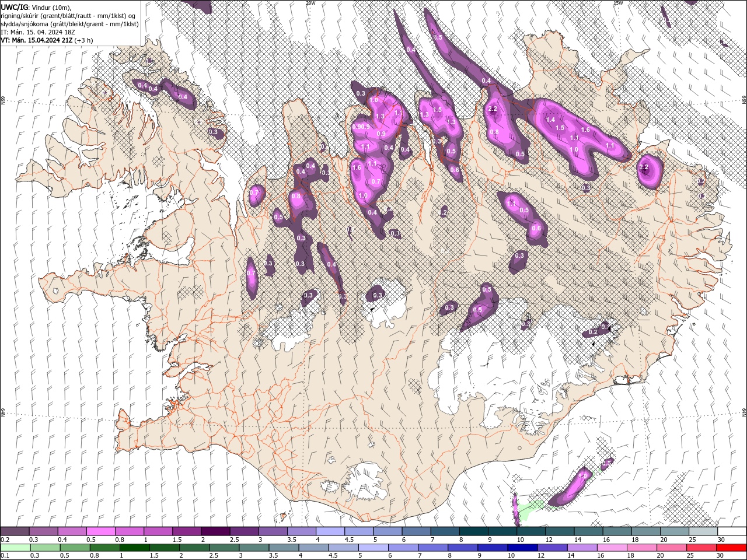This screenshot has width=747, height=560.
Task: Choose the teal 12 snow-scale swatch
Action: 559,531
